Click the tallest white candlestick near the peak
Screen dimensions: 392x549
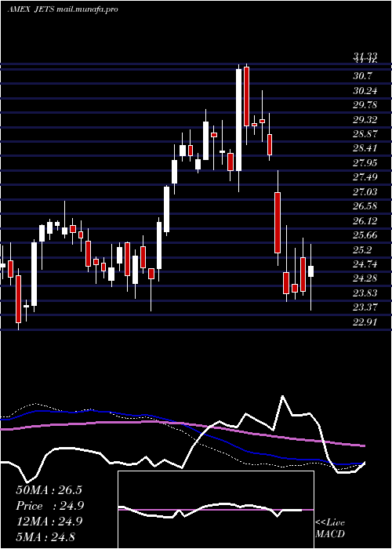coord(238,120)
